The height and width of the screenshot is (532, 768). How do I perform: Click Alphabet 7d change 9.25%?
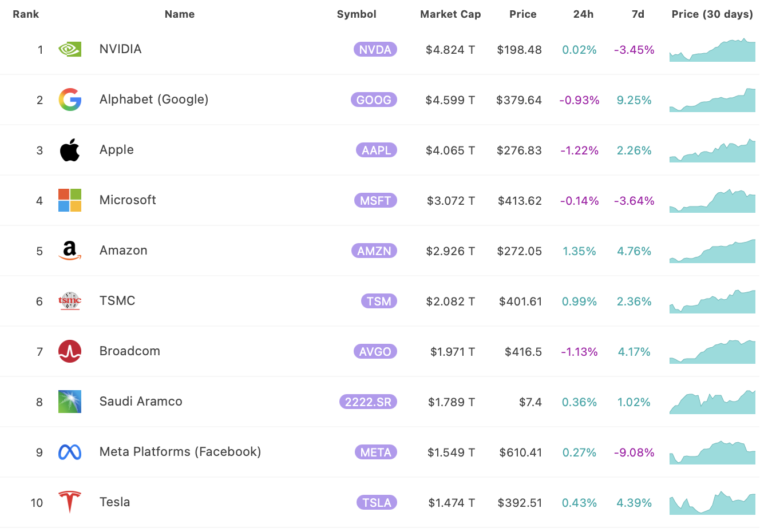(634, 100)
